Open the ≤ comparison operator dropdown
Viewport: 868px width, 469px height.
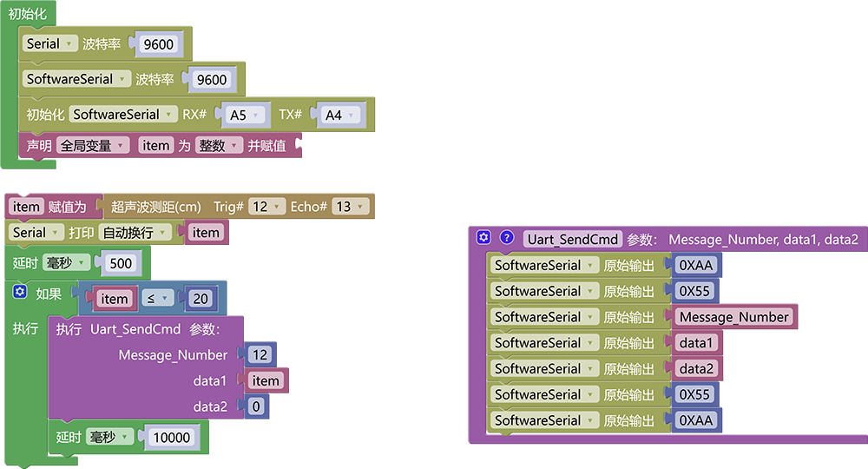pyautogui.click(x=157, y=299)
